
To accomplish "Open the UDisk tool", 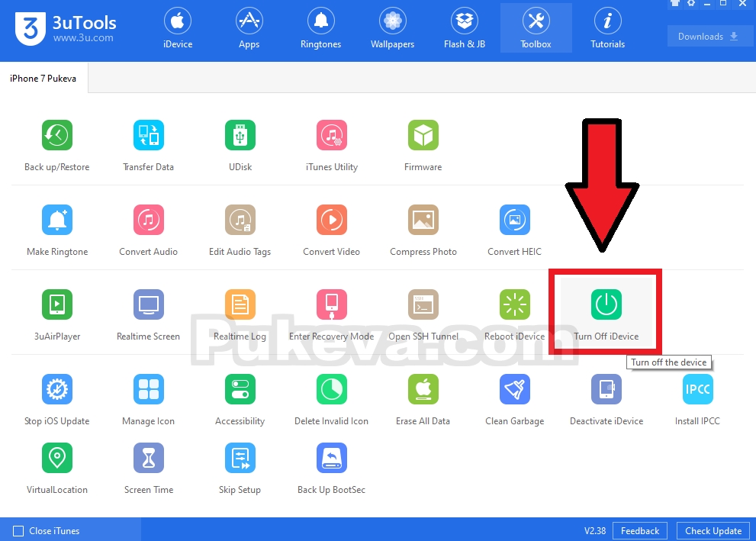I will [x=240, y=135].
